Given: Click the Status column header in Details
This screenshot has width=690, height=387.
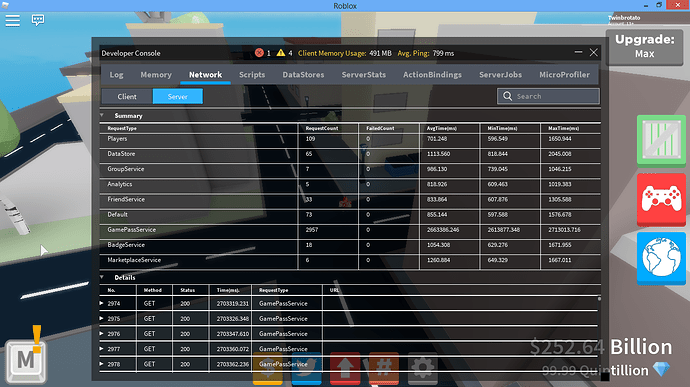Looking at the screenshot, I should tap(187, 290).
